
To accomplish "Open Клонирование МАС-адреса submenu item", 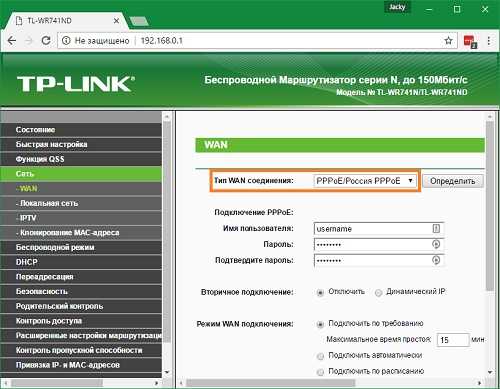I will [81, 232].
